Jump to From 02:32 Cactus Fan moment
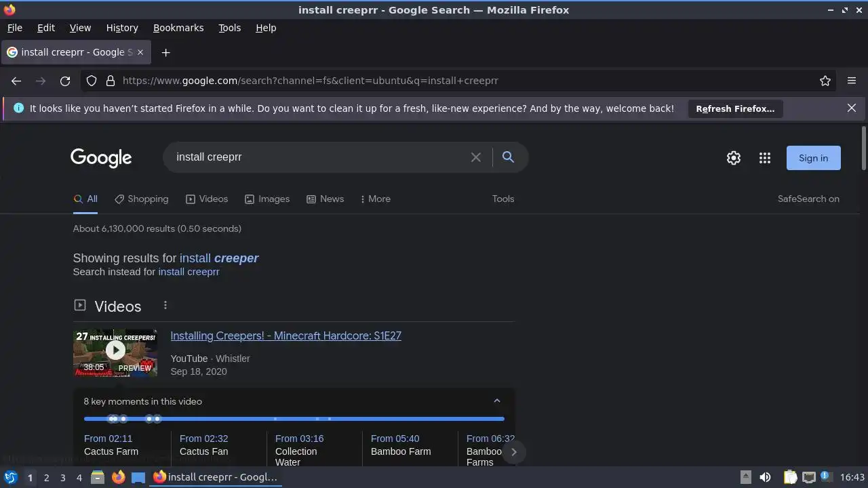Screen dimensions: 868x488 [203, 445]
